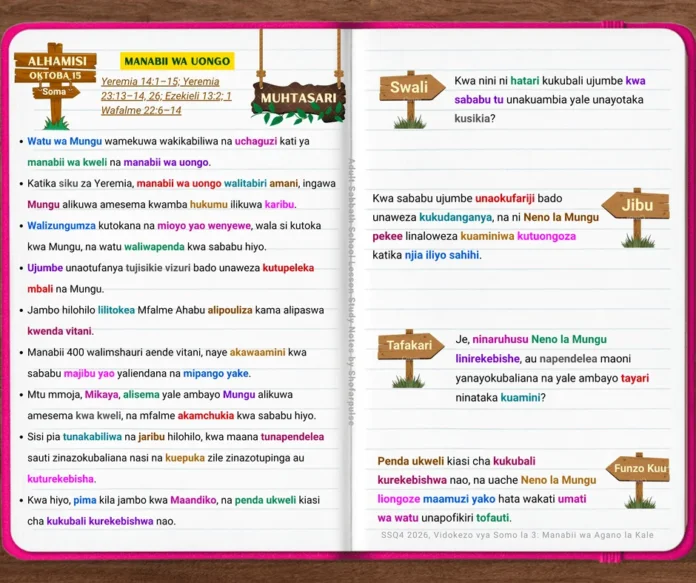
Task: Click the word 'akawaamini'
Action: (257, 352)
